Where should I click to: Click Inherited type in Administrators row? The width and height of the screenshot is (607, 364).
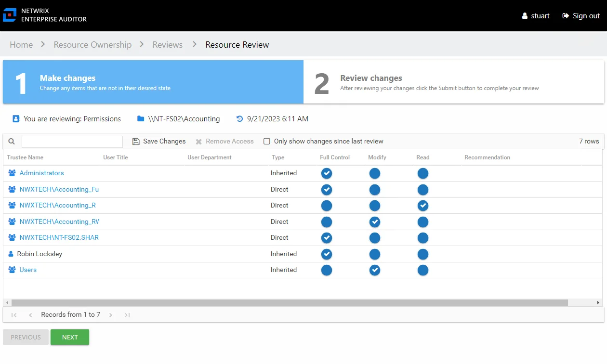[284, 173]
